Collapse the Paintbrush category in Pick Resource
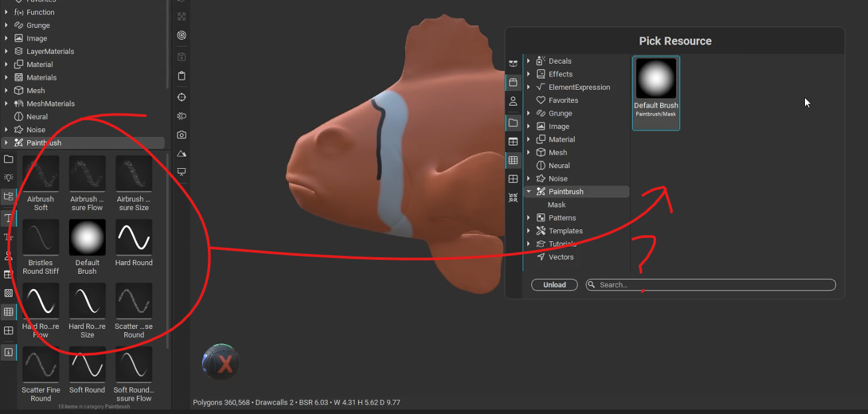 (x=529, y=191)
